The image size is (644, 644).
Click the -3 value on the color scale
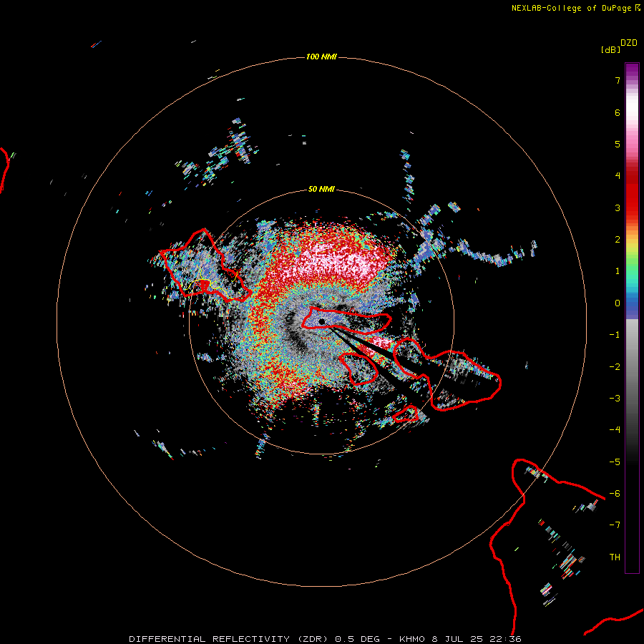tap(615, 399)
